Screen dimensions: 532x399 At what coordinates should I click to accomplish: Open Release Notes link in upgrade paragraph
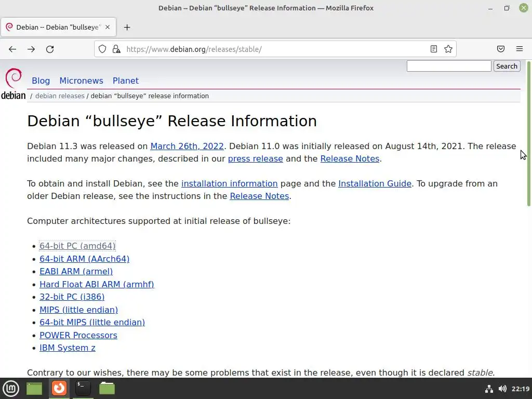coord(259,196)
